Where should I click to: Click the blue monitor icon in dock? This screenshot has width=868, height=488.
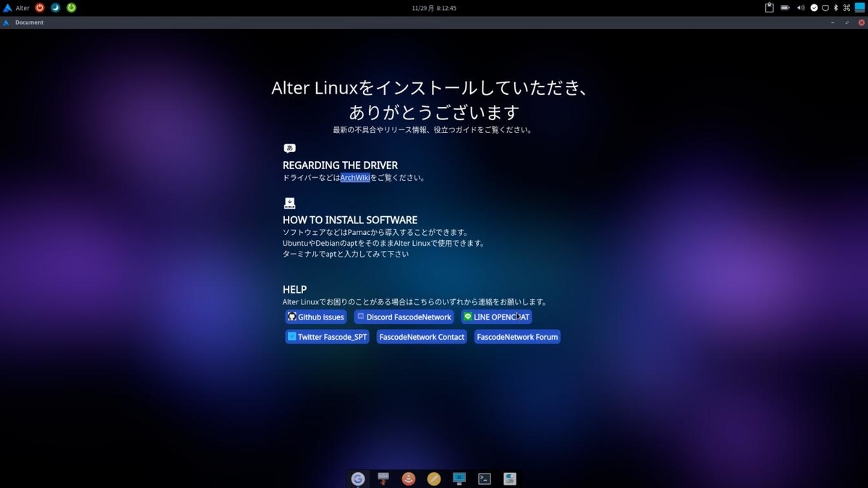point(459,479)
